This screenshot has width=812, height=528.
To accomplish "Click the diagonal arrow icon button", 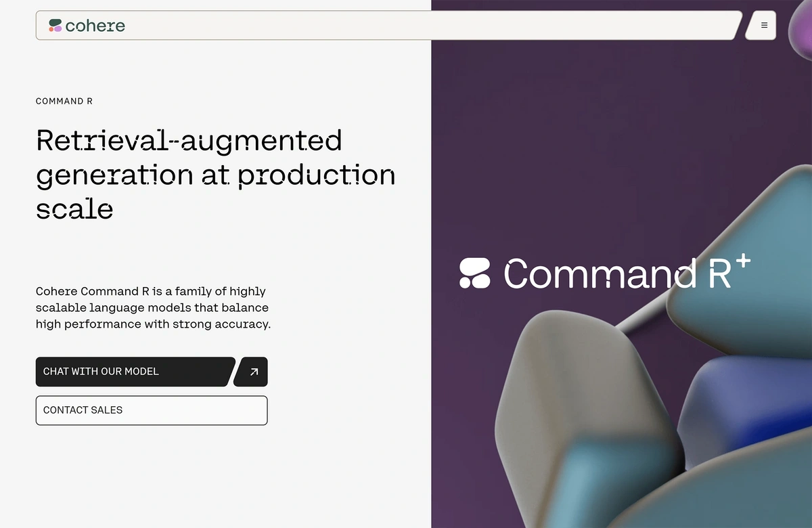I will (254, 372).
